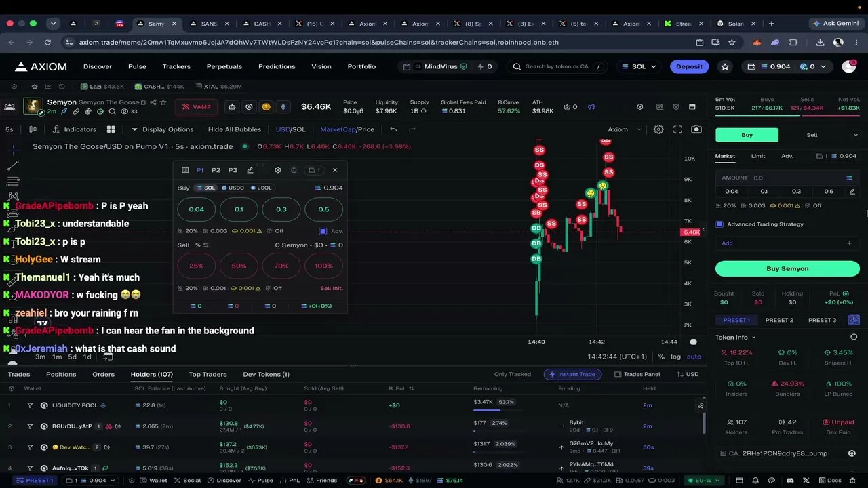868x488 pixels.
Task: Refresh Token Info with the reload icon
Action: pos(854,337)
